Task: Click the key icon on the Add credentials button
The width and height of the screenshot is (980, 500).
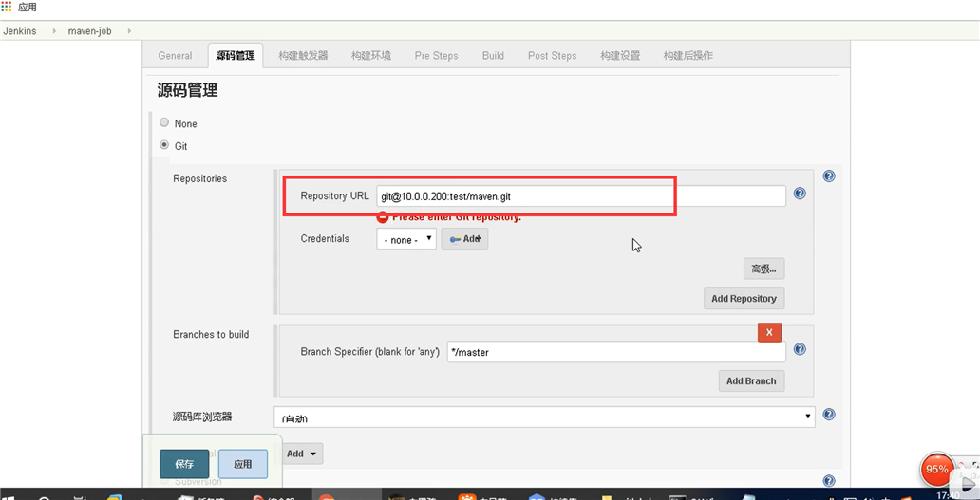Action: tap(454, 239)
